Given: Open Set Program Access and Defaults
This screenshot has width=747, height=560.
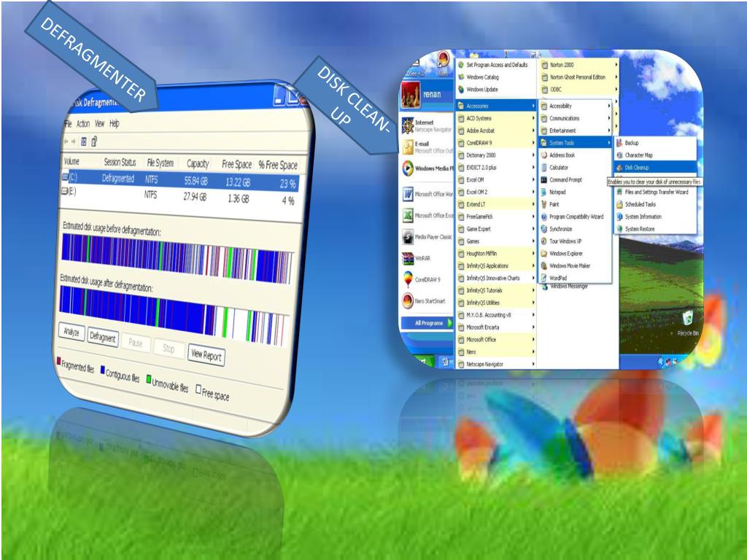Looking at the screenshot, I should [x=495, y=65].
